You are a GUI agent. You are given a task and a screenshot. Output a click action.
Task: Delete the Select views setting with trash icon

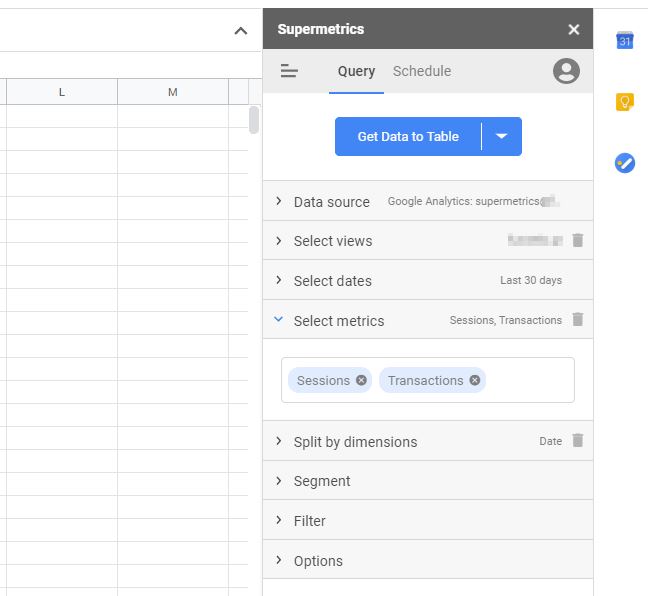pyautogui.click(x=577, y=240)
